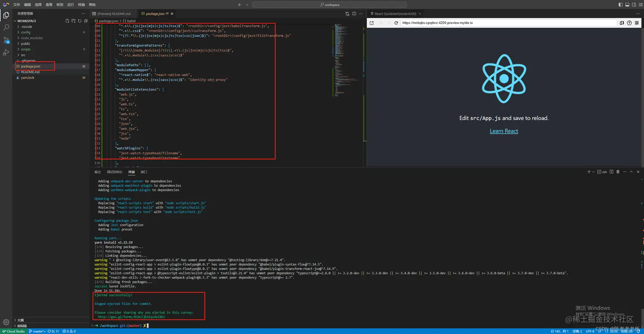The image size is (644, 334).
Task: Kill terminal with trash icon
Action: coord(618,172)
